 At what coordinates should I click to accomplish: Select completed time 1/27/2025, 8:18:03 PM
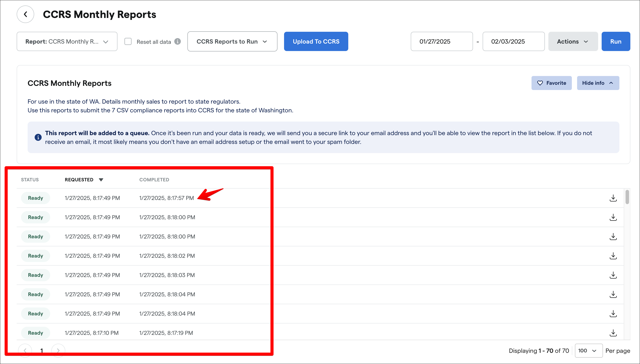[x=167, y=275]
